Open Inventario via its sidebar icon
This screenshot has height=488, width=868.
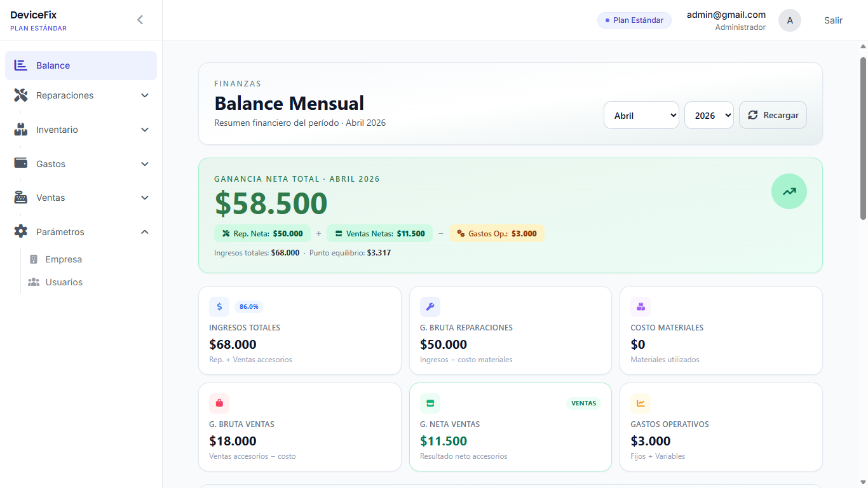point(20,129)
